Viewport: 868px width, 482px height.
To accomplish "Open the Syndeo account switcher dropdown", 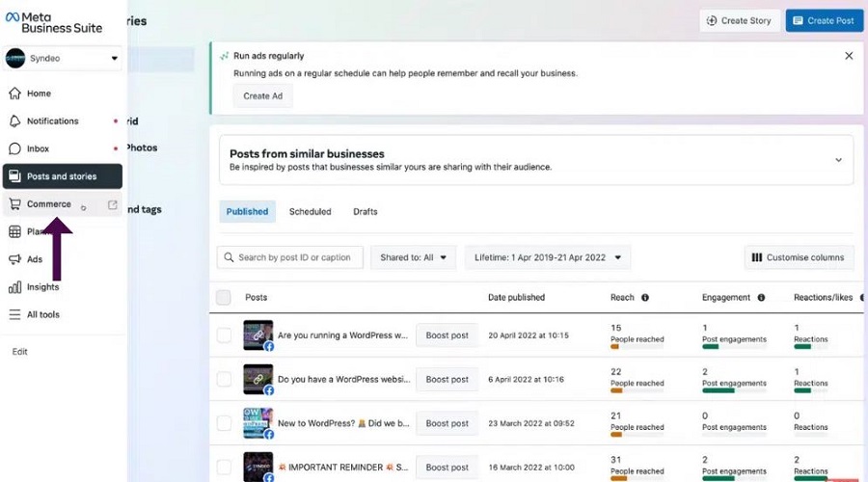I will [x=63, y=58].
